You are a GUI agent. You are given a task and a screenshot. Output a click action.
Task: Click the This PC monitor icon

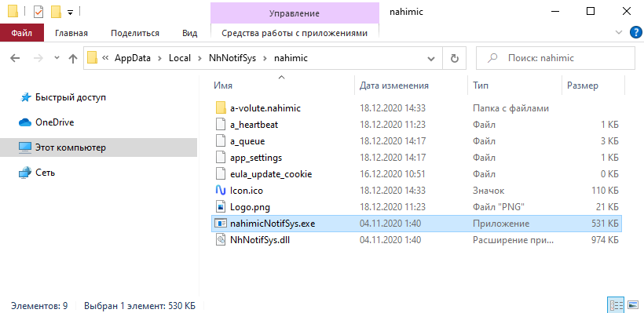click(x=25, y=147)
